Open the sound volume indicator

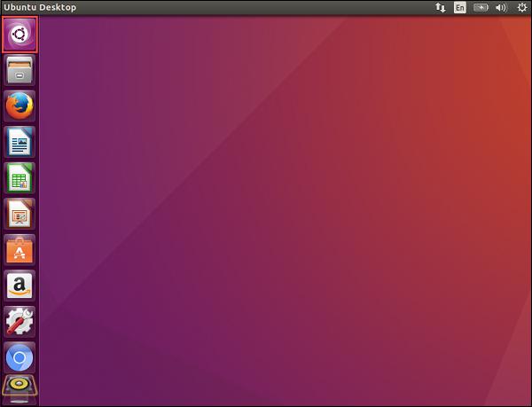pyautogui.click(x=501, y=7)
